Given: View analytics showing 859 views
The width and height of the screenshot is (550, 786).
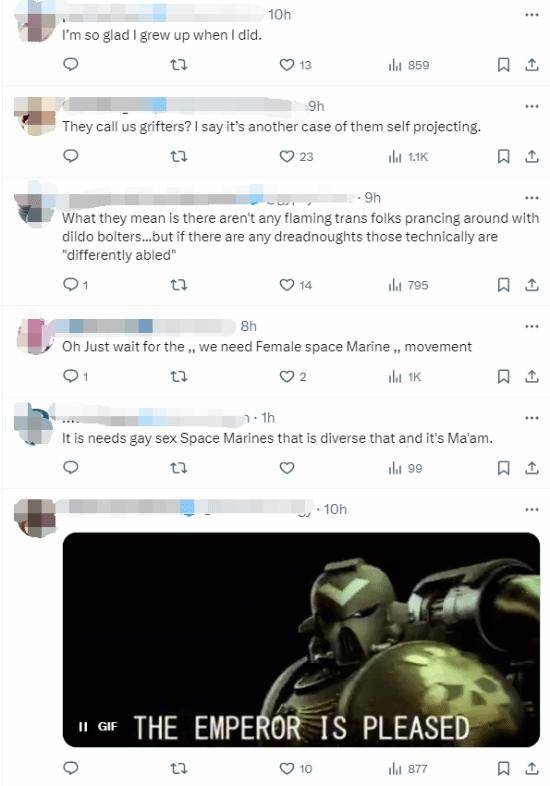Looking at the screenshot, I should [x=409, y=65].
